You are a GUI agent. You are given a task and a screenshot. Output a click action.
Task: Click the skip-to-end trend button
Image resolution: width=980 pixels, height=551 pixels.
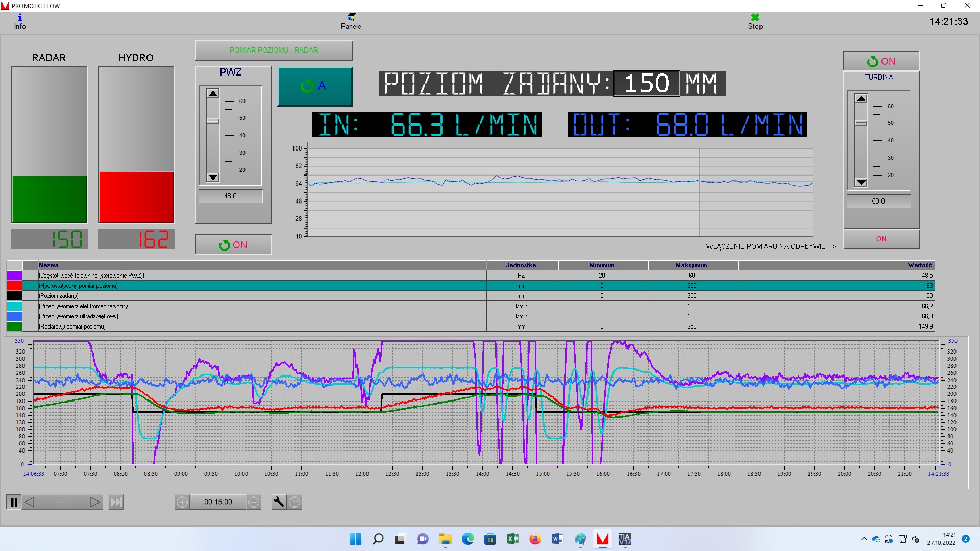click(116, 502)
